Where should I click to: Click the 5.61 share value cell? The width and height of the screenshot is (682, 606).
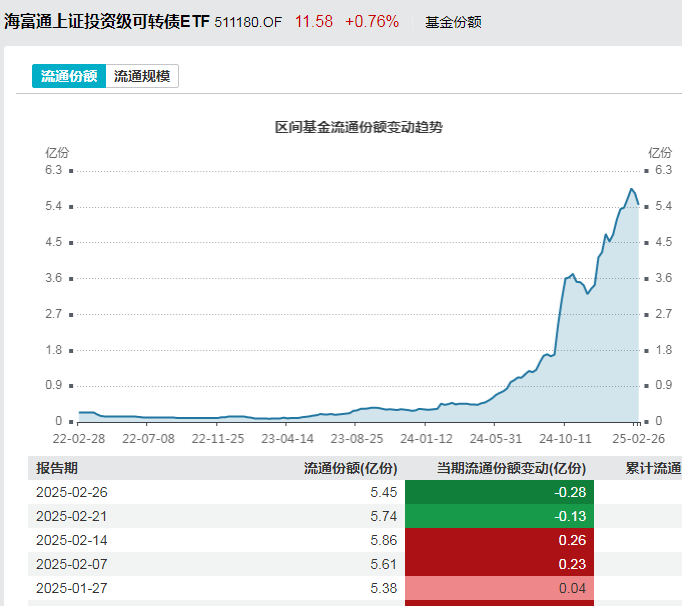coord(384,564)
